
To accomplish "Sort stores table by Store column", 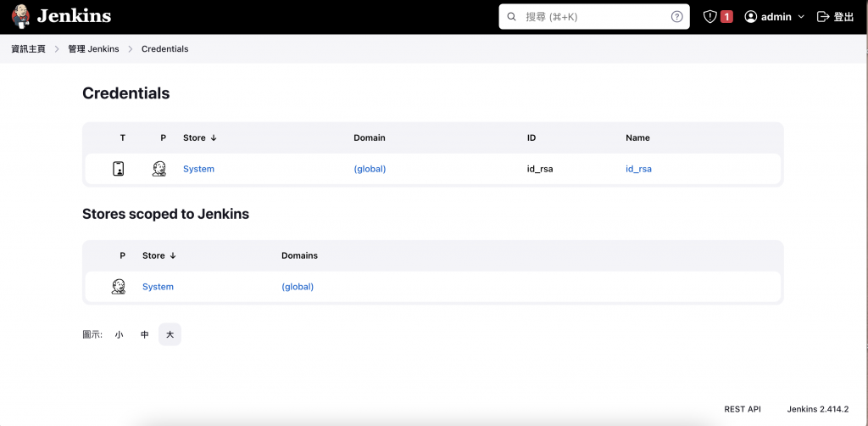I will (153, 255).
